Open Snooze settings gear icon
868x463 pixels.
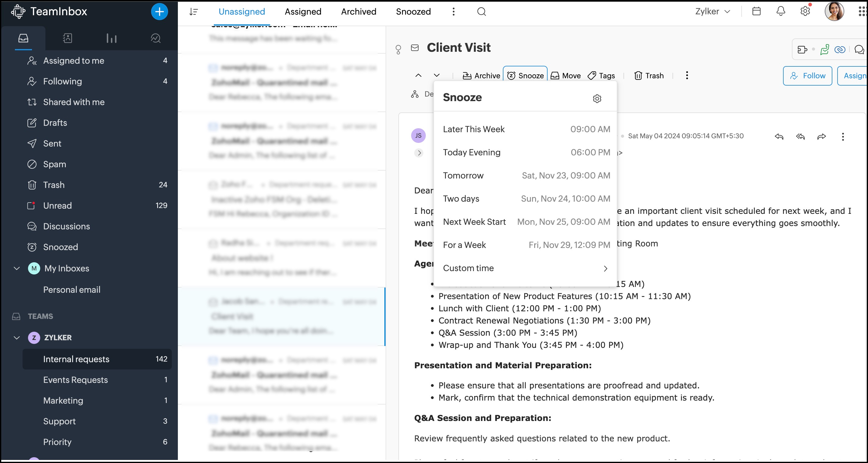click(597, 98)
